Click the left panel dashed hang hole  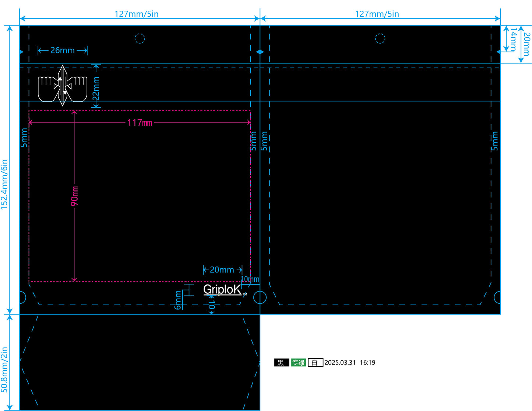coord(140,38)
